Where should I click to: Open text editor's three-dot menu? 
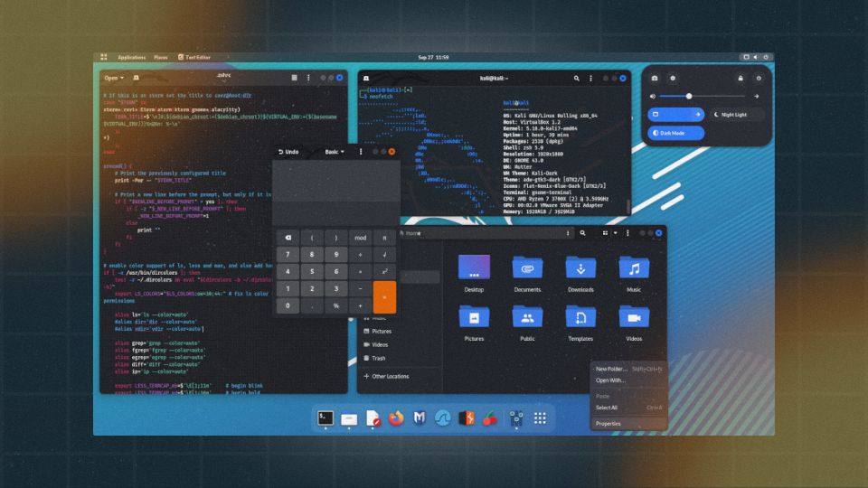click(308, 78)
